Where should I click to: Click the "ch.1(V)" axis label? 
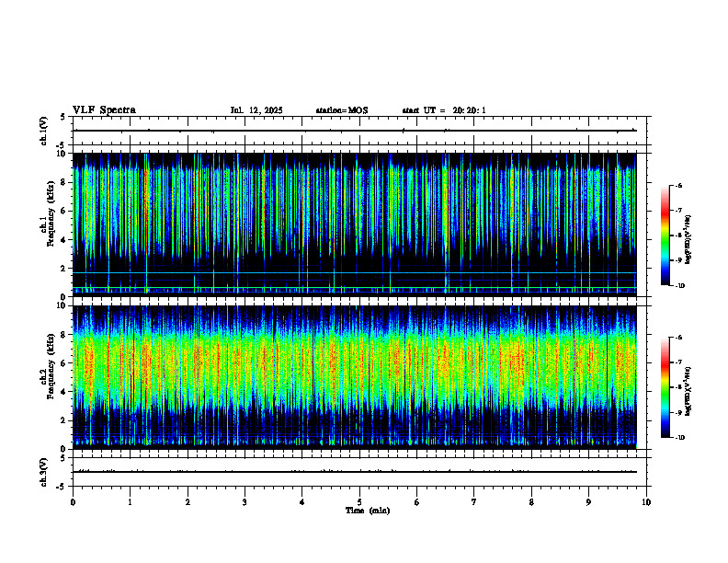point(44,131)
